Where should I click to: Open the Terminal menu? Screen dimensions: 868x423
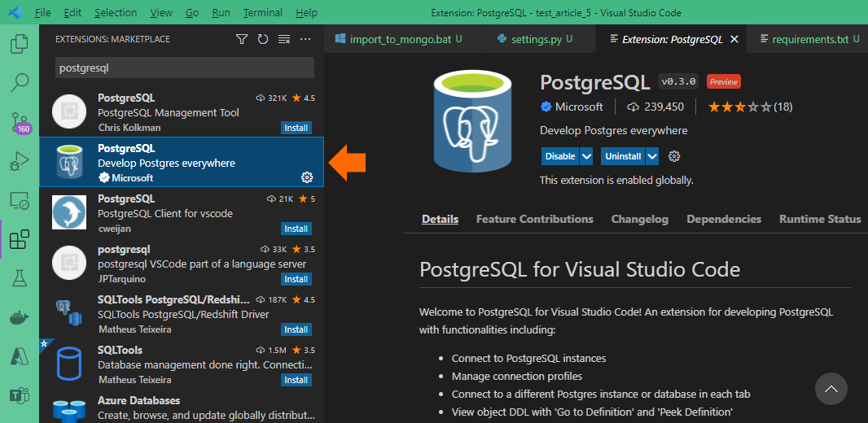click(x=262, y=12)
